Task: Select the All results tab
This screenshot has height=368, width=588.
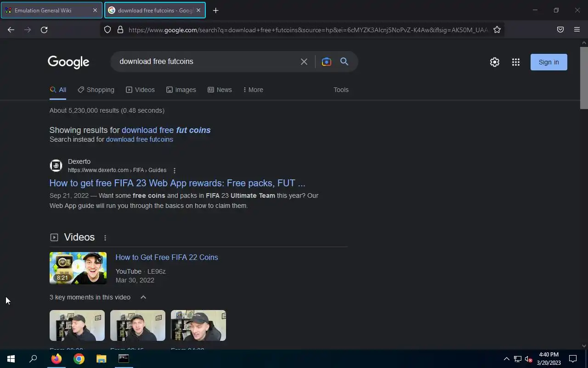Action: tap(58, 90)
